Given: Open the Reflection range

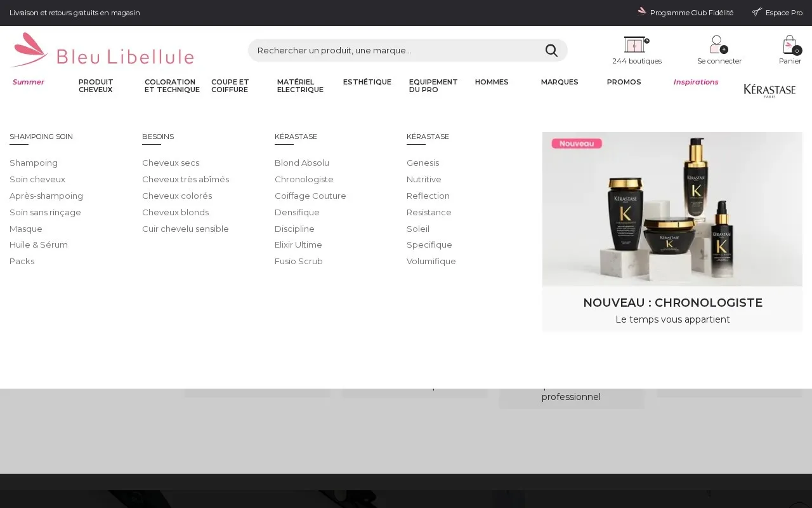Looking at the screenshot, I should [428, 196].
